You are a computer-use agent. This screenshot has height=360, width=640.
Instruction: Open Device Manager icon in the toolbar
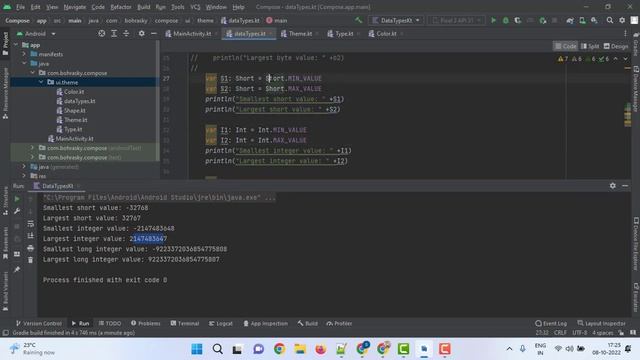[x=582, y=20]
